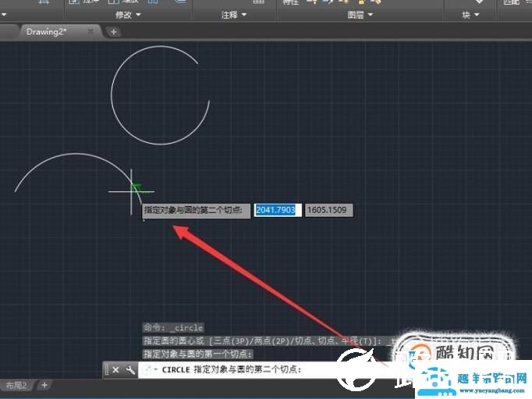Image resolution: width=532 pixels, height=399 pixels.
Task: Expand the 注释 panel dropdown
Action: tap(233, 14)
